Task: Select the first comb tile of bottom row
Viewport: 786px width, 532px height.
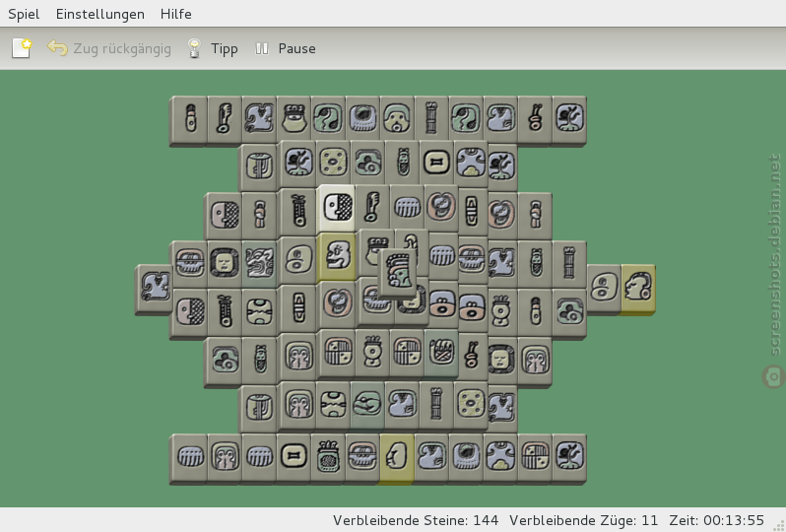Action: pos(189,458)
